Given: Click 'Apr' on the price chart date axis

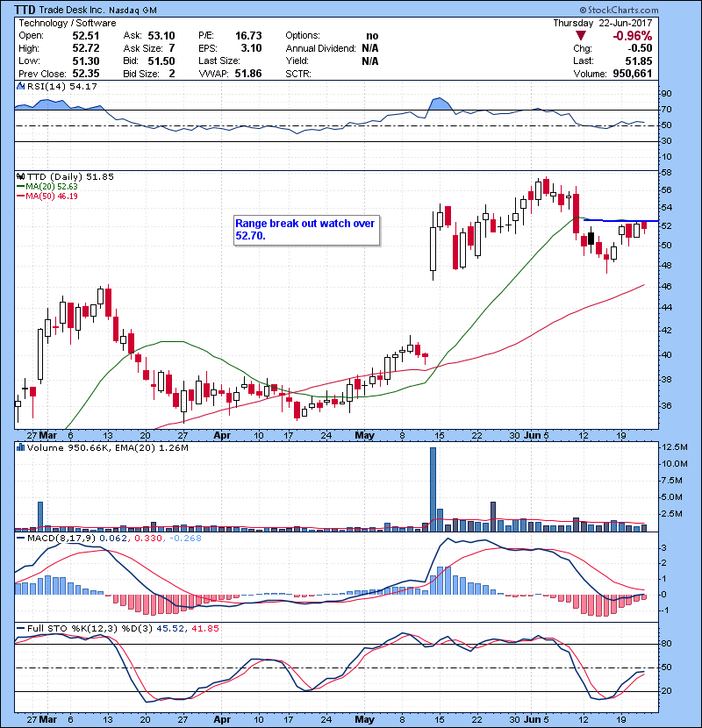Looking at the screenshot, I should tap(222, 436).
